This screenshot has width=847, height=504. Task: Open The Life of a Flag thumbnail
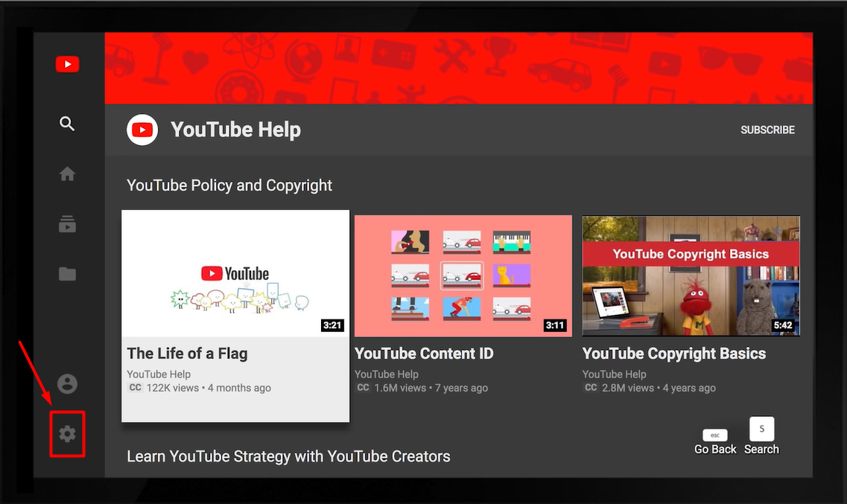tap(235, 273)
